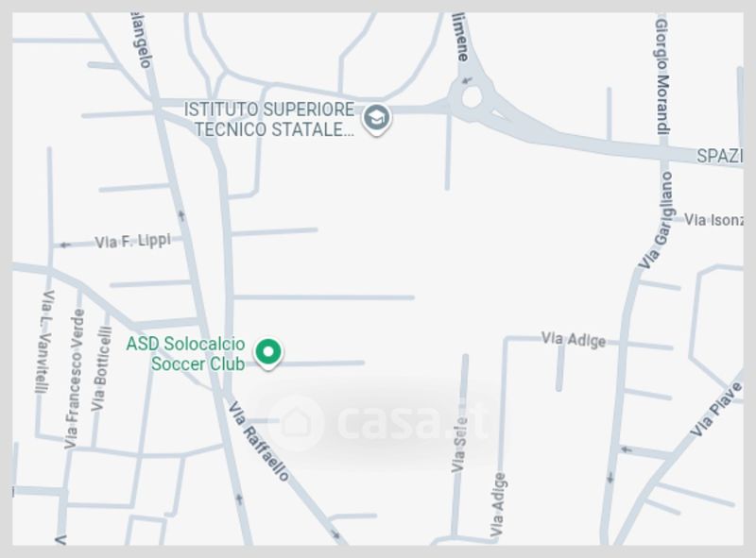Select the Via Francesco Verde street label
The image size is (756, 558).
[75, 379]
